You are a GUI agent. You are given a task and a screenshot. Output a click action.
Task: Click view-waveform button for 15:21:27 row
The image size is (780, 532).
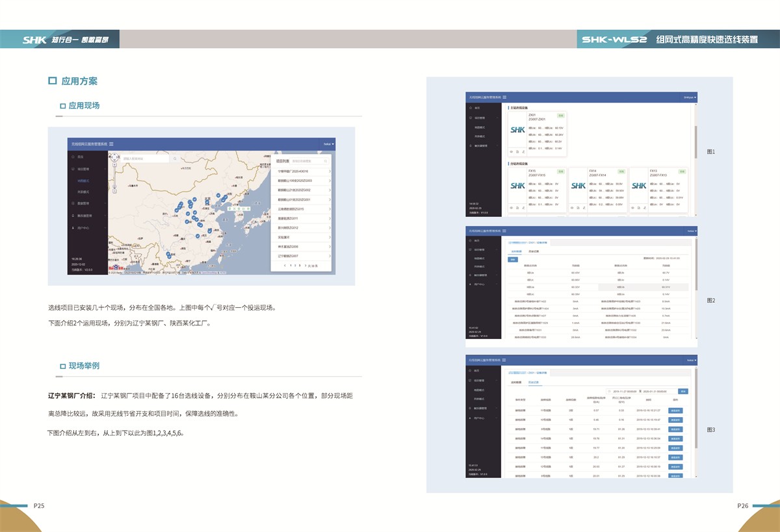[x=675, y=411]
